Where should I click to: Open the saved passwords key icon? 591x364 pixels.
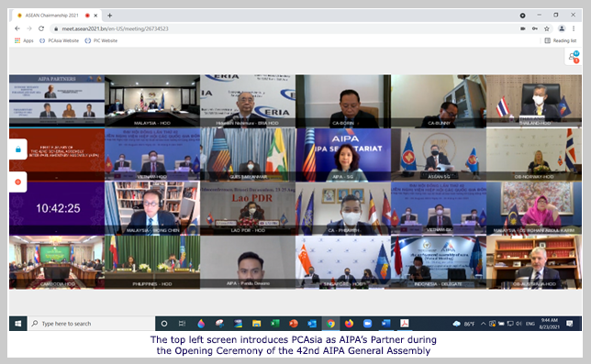(534, 28)
